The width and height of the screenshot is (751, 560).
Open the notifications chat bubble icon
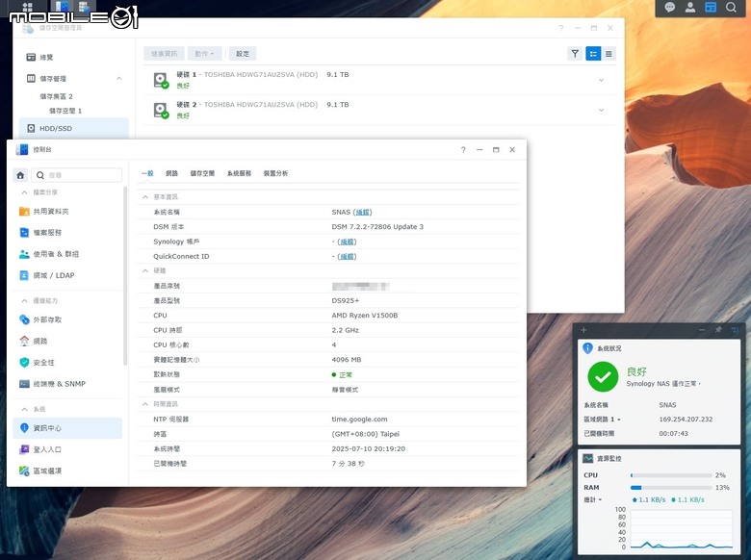point(669,7)
